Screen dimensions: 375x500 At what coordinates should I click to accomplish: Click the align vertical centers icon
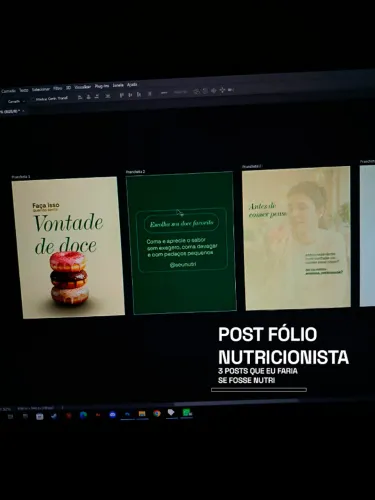click(130, 95)
